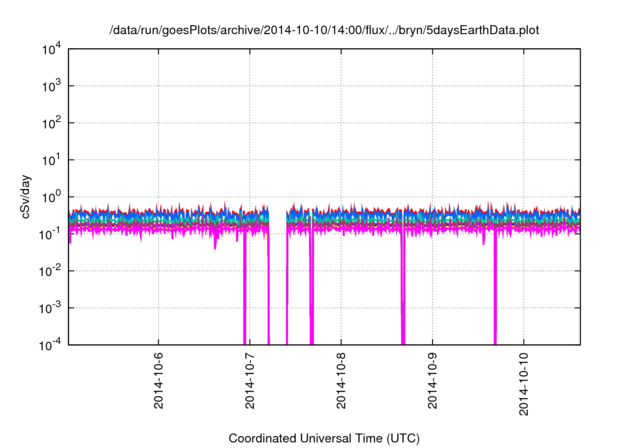Click the Coordinated Universal Time (UTC) label
This screenshot has height=448, width=640.
click(x=324, y=438)
